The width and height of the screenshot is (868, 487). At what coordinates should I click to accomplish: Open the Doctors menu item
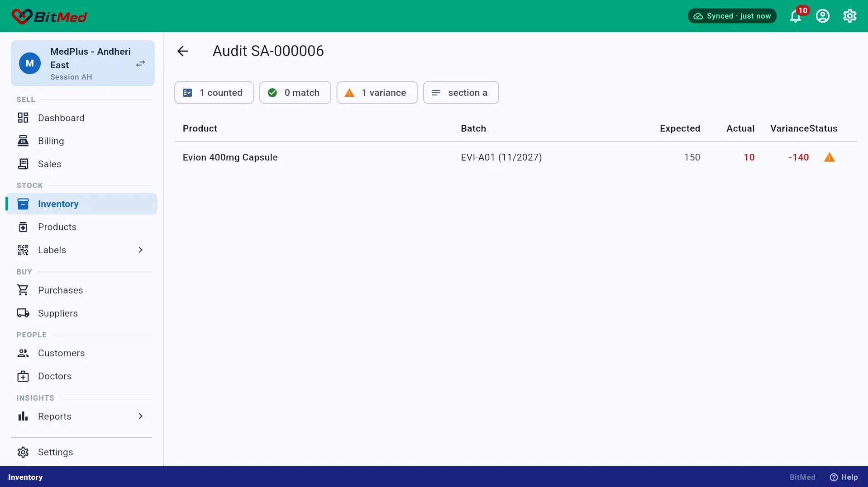coord(81,376)
